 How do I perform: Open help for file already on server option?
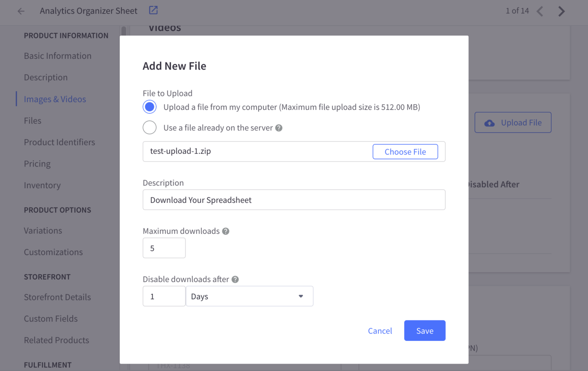279,127
